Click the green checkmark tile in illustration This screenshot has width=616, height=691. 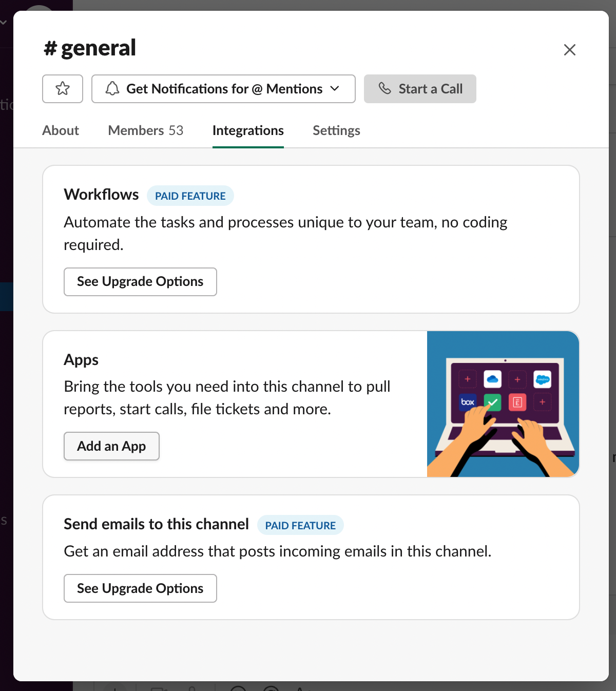[492, 402]
